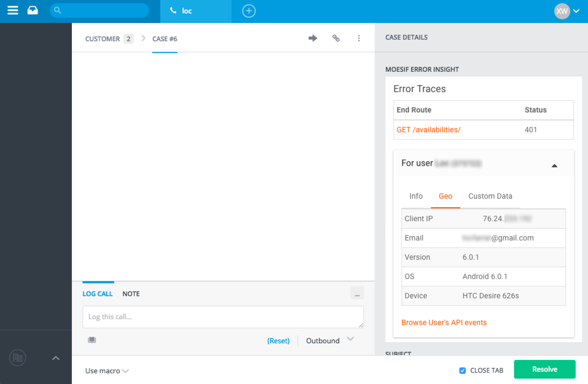Click the forward arrow icon in case header
Screen dimensions: 588x384
[x=312, y=38]
